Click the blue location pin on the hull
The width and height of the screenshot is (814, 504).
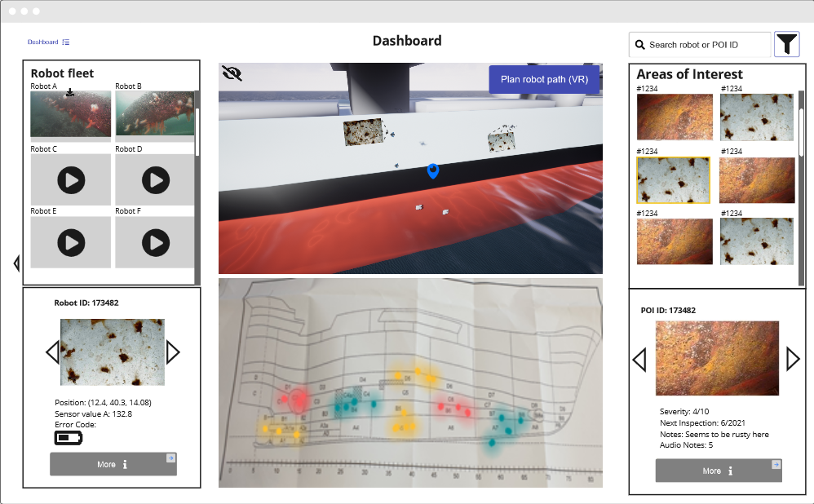(433, 170)
